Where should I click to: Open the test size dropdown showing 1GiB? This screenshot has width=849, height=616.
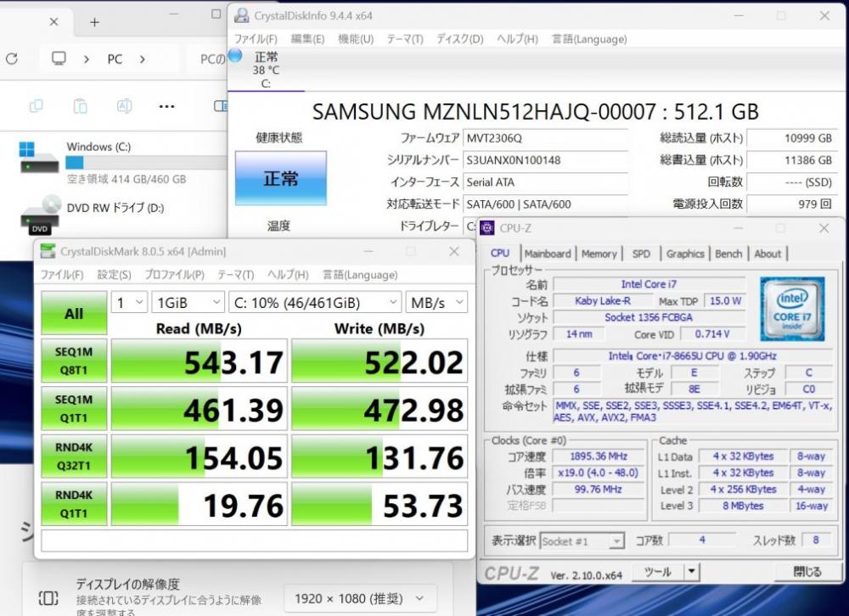tap(188, 303)
